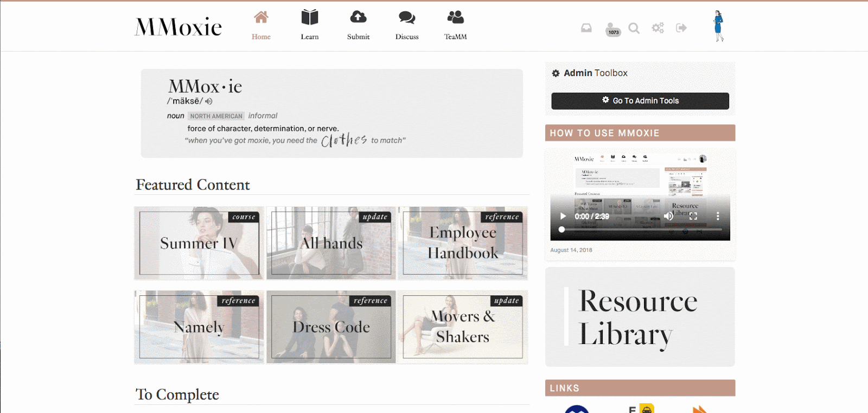This screenshot has width=868, height=413.
Task: Play the word pronunciation speaker icon
Action: pos(209,101)
